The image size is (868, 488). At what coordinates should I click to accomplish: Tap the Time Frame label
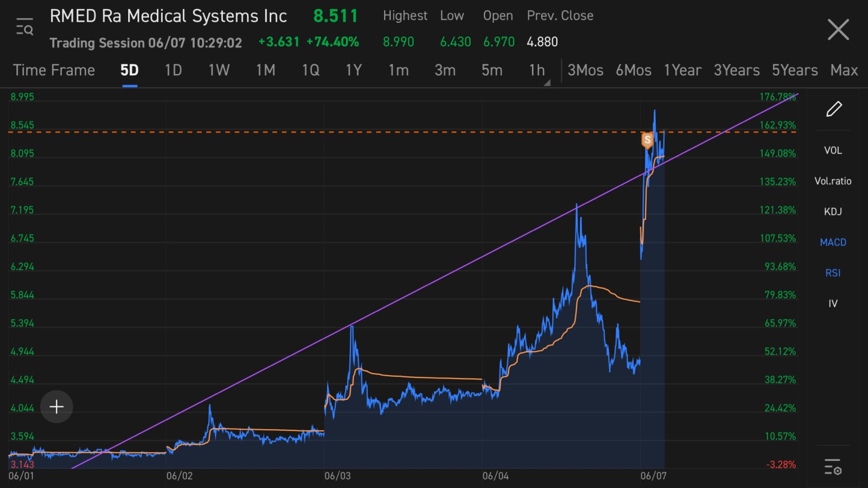pos(54,70)
